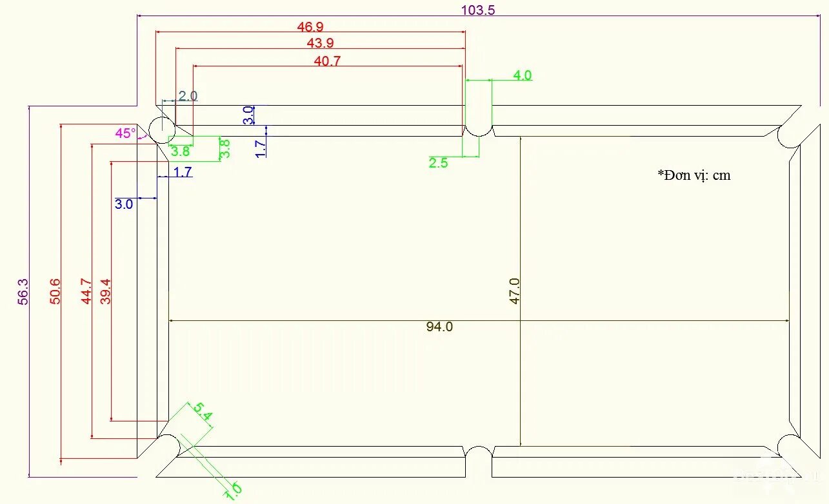This screenshot has width=829, height=504.
Task: Click the 94.0 playfield length label
Action: 439,327
